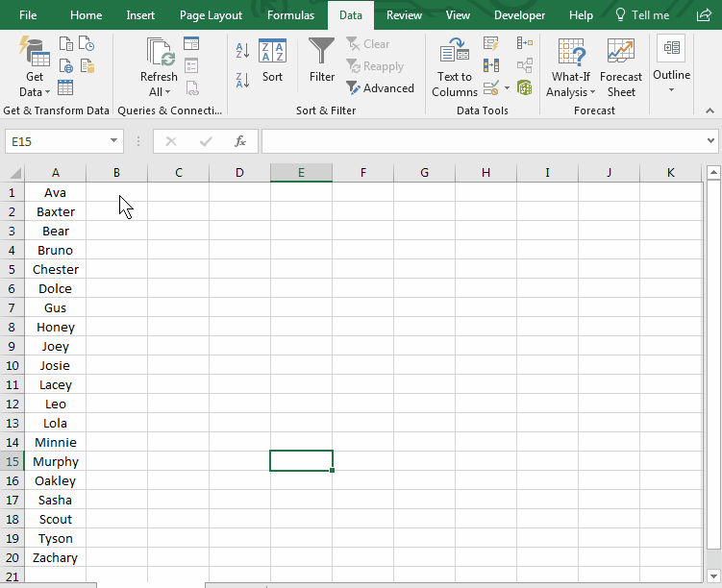Switch to the Developer tab
The width and height of the screenshot is (722, 588).
tap(519, 15)
